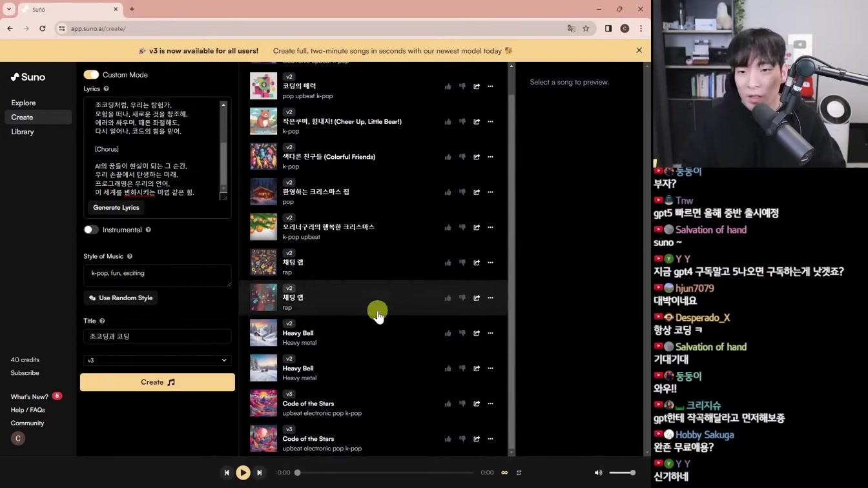Open Library in sidebar
This screenshot has width=868, height=488.
coord(23,132)
